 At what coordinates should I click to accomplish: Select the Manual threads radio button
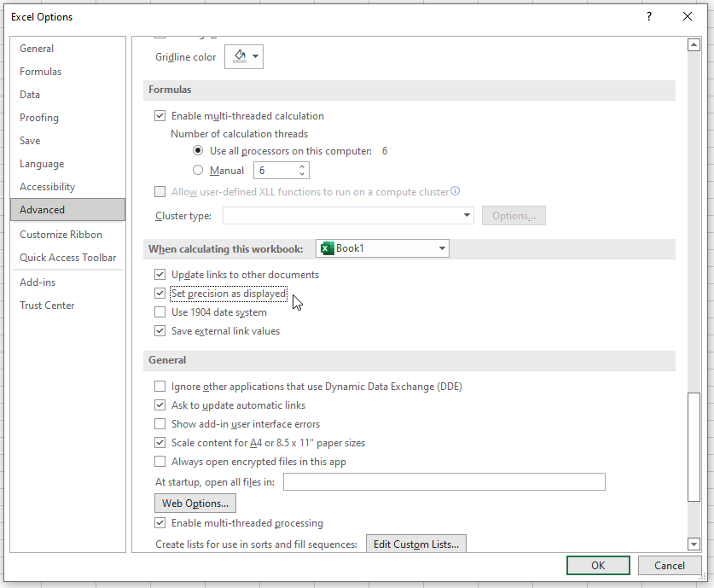(x=198, y=171)
